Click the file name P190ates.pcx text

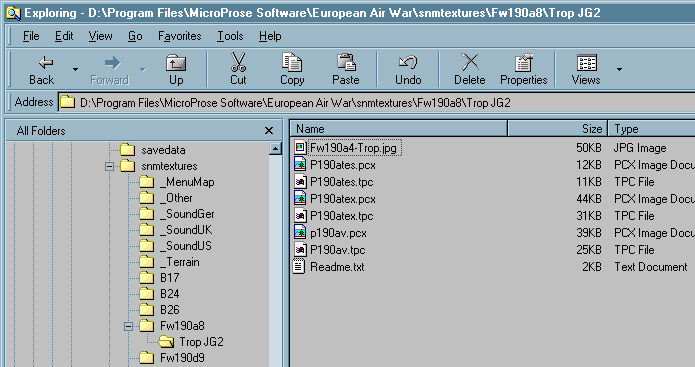coord(343,165)
